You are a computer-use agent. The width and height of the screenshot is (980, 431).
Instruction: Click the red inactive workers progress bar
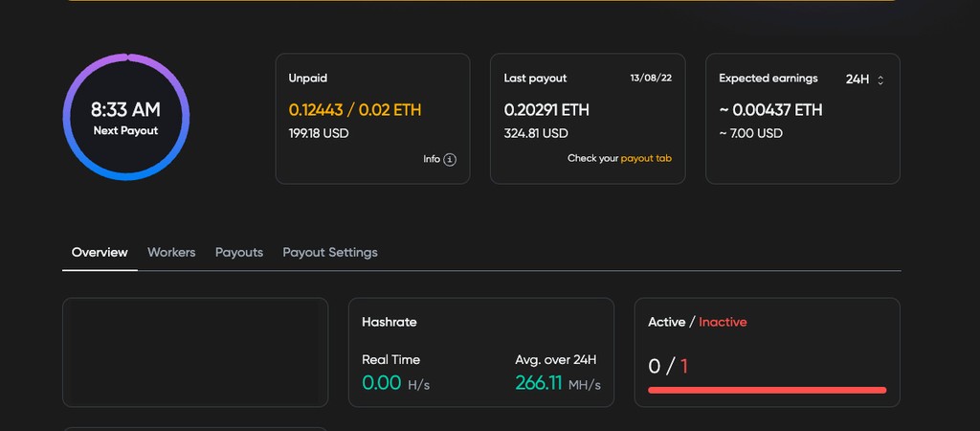click(x=767, y=390)
